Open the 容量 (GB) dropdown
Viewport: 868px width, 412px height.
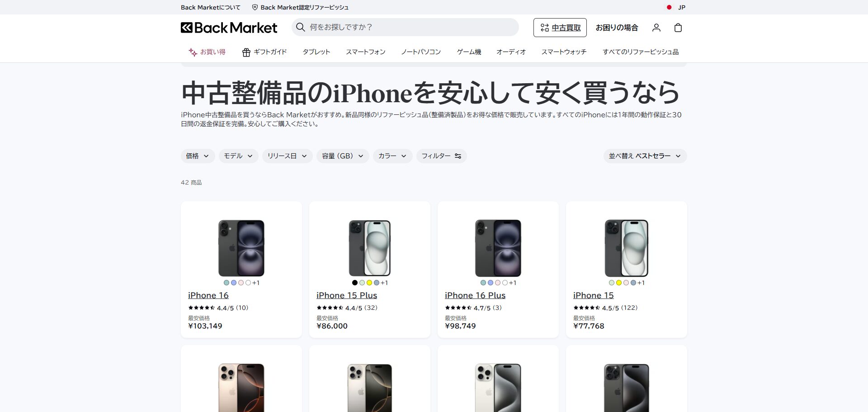(343, 156)
